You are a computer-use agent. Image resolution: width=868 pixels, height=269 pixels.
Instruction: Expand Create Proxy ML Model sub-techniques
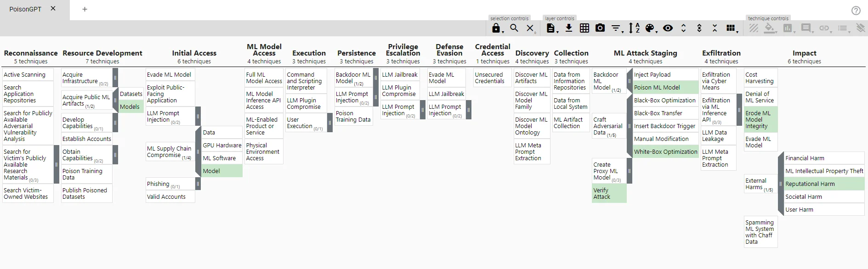tap(630, 171)
